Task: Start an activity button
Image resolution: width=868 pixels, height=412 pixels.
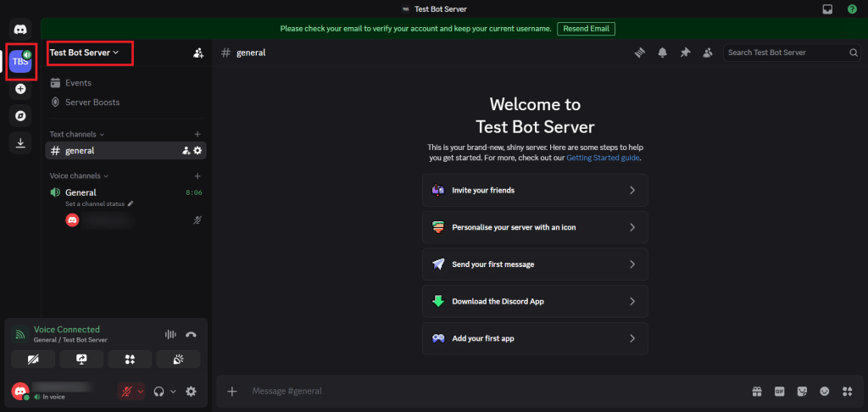Action: tap(130, 359)
